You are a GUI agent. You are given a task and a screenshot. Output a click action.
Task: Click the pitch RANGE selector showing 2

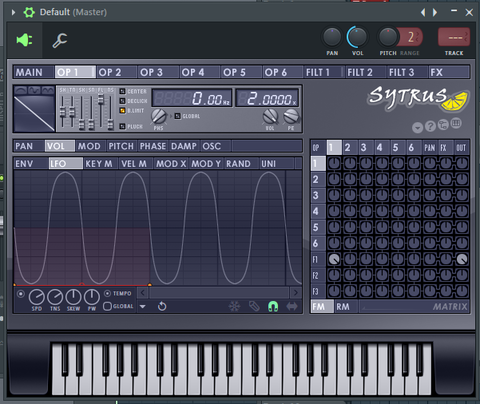click(x=411, y=37)
